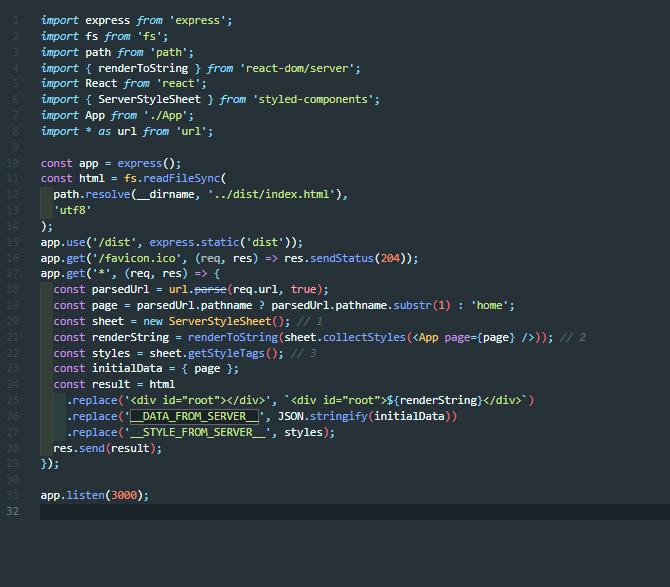Screen dimensions: 670x587
Task: Click line number 17 in the gutter
Action: pos(12,273)
